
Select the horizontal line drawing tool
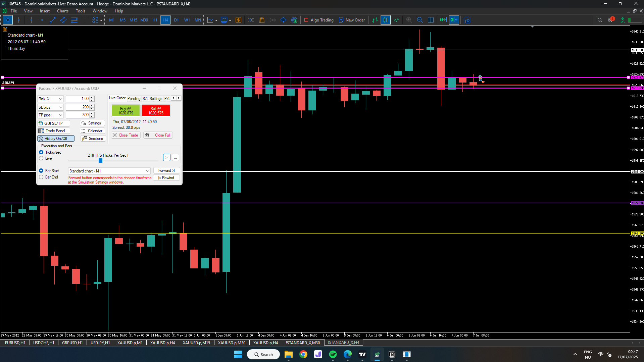[42, 20]
